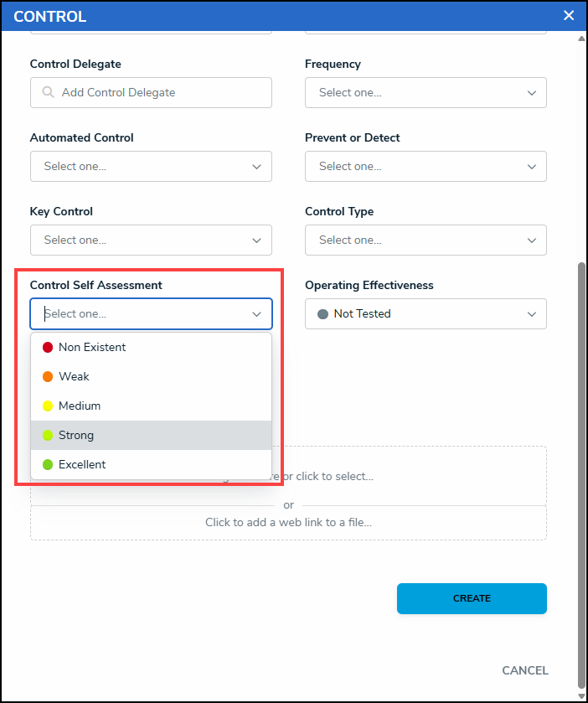Viewport: 588px width, 703px height.
Task: Open the Control Type dropdown
Action: (426, 240)
